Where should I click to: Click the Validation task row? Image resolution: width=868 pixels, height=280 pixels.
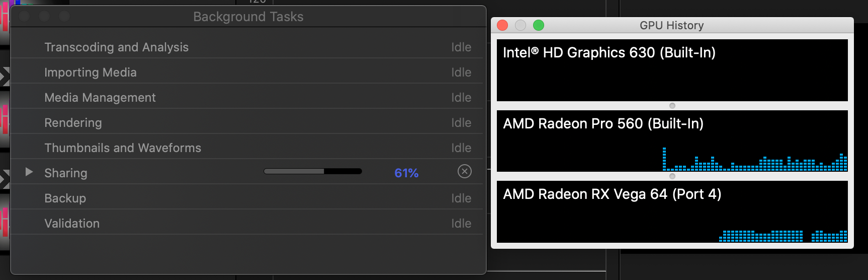click(x=72, y=224)
